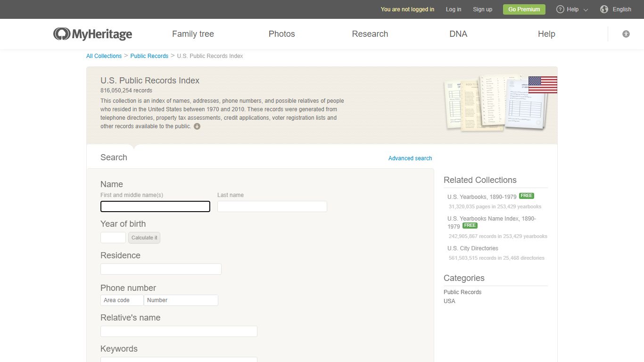Open the Help dropdown chevron in the top bar
This screenshot has width=644, height=362.
coord(586,10)
